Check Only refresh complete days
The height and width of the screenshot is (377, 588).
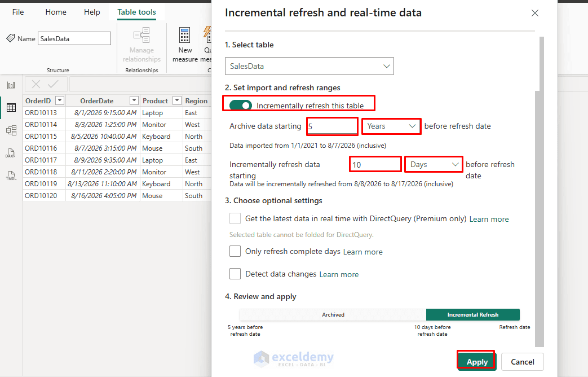tap(235, 251)
